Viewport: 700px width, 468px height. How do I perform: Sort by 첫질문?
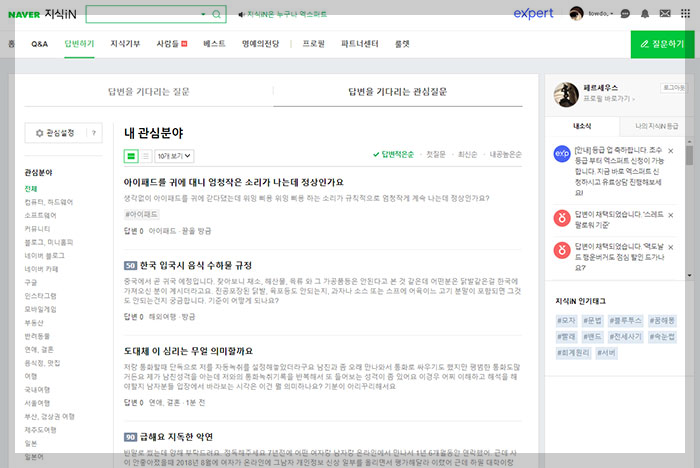tap(436, 155)
